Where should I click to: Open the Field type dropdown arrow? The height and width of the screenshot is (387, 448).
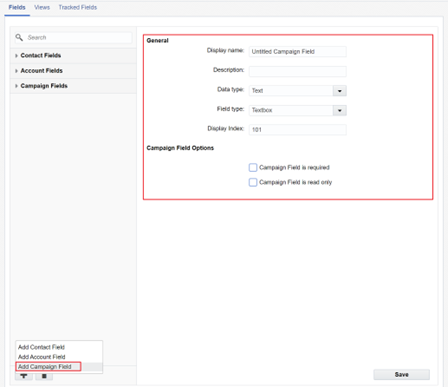click(x=340, y=110)
